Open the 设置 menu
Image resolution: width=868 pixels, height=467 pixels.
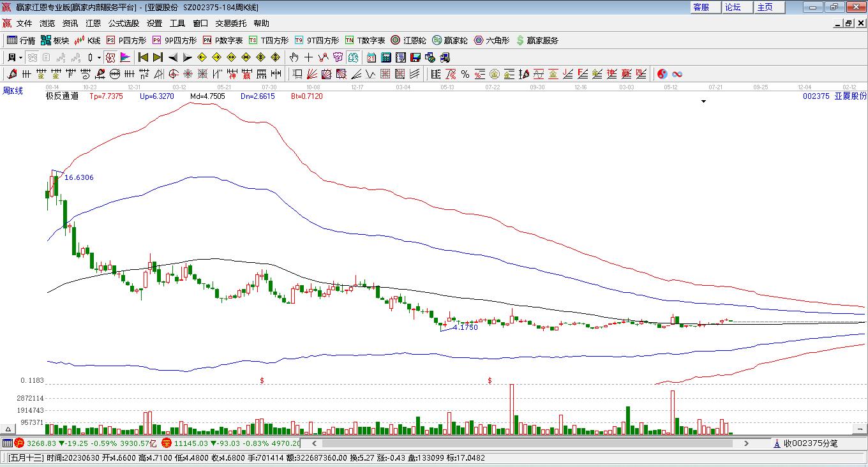154,24
